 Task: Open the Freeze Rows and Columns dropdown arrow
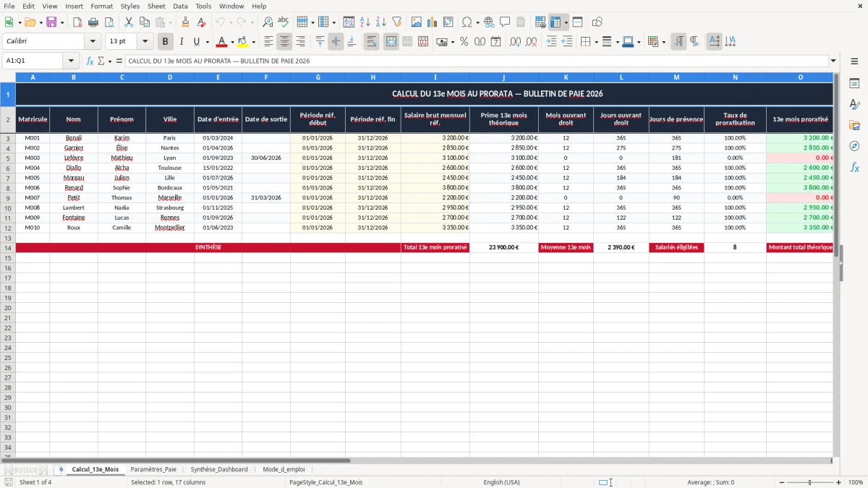566,22
